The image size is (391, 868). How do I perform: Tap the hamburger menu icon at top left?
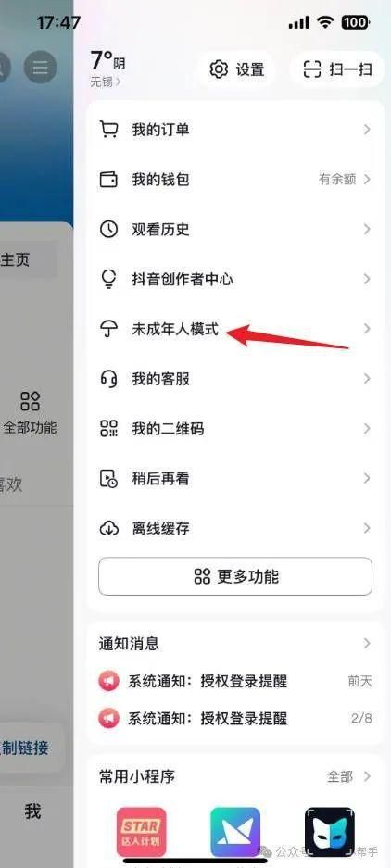(40, 67)
